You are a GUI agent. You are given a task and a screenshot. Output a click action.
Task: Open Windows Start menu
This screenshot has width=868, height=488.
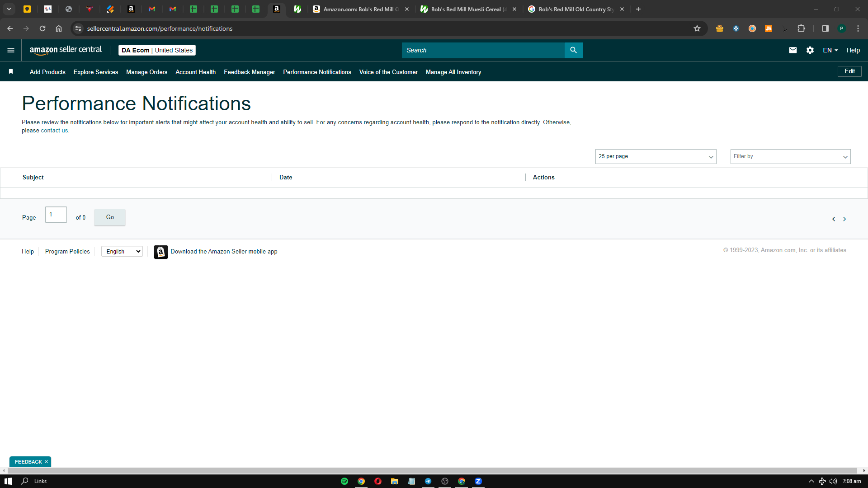point(8,481)
